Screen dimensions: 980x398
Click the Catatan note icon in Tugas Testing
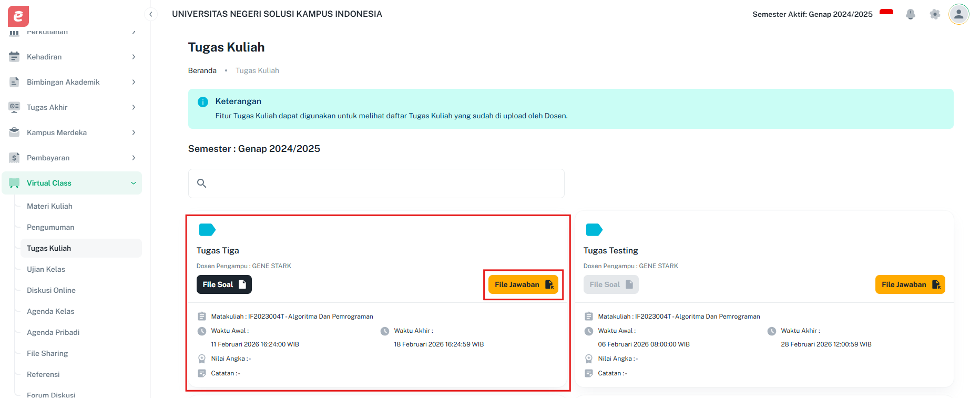point(589,373)
